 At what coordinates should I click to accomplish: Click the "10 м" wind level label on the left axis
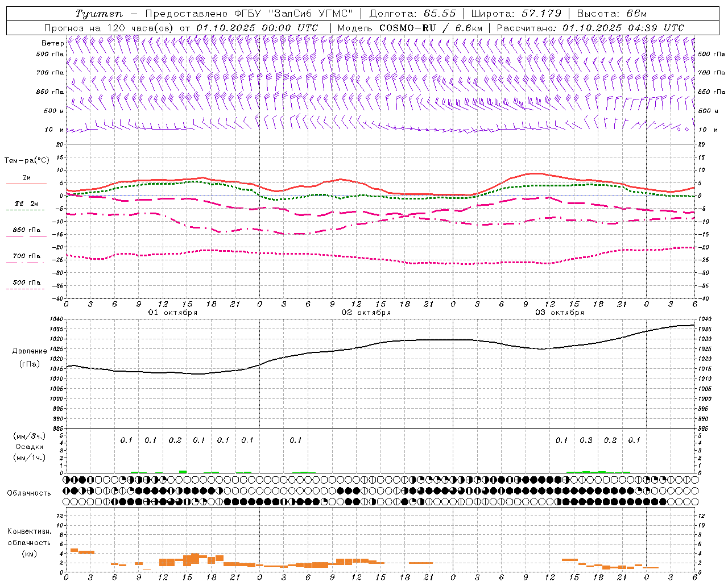tap(55, 130)
